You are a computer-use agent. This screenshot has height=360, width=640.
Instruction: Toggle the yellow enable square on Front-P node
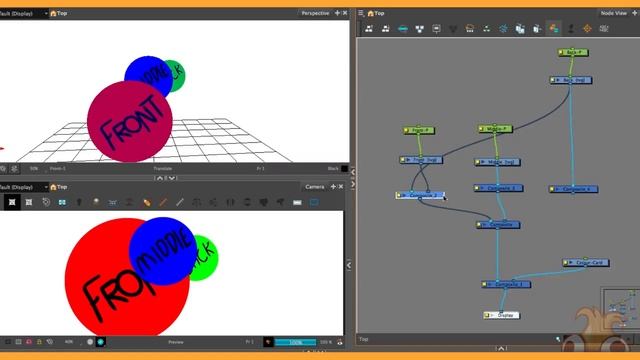(406, 130)
